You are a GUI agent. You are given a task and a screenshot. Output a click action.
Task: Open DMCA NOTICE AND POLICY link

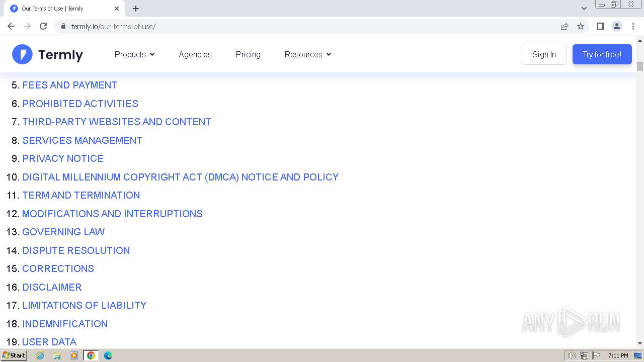[x=181, y=177]
